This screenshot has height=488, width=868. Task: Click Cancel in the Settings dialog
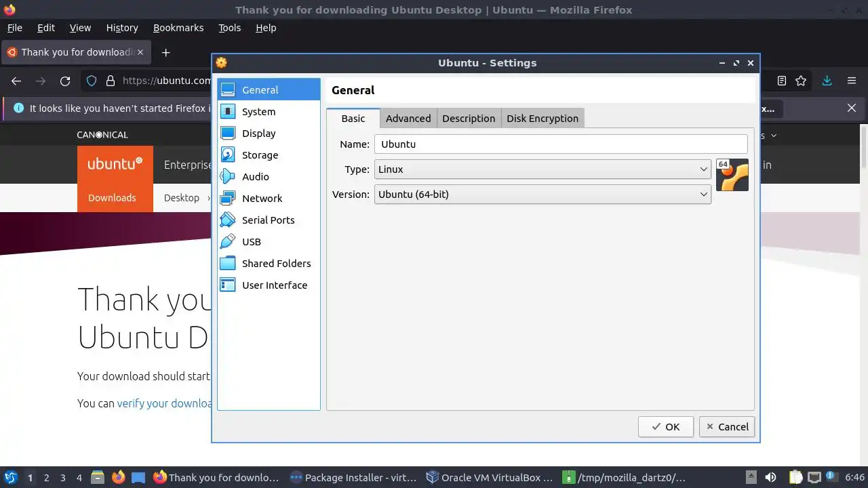(727, 426)
